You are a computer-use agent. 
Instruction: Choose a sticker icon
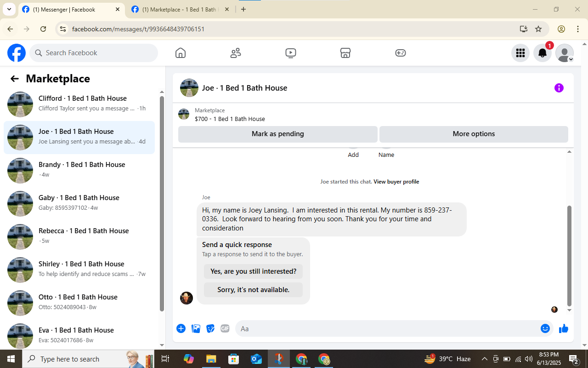coord(210,328)
